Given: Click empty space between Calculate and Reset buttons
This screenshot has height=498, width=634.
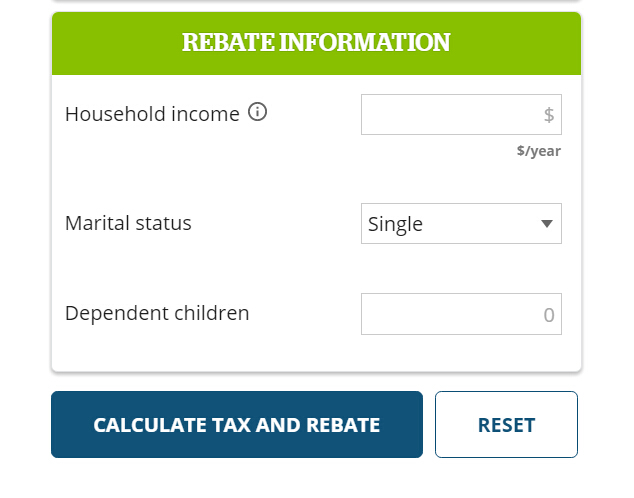Looking at the screenshot, I should point(429,424).
